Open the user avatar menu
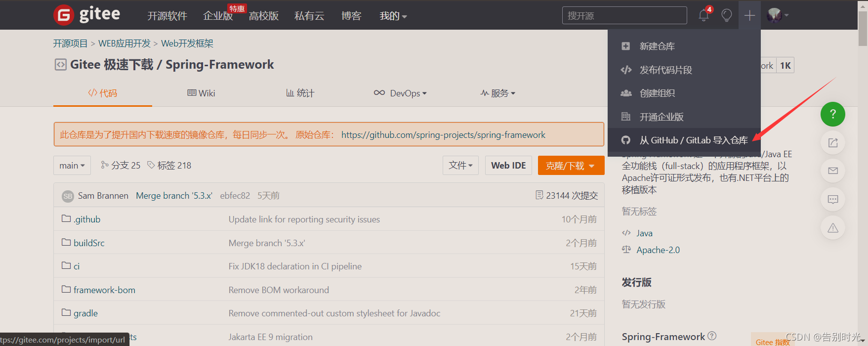The height and width of the screenshot is (346, 868). pos(777,15)
